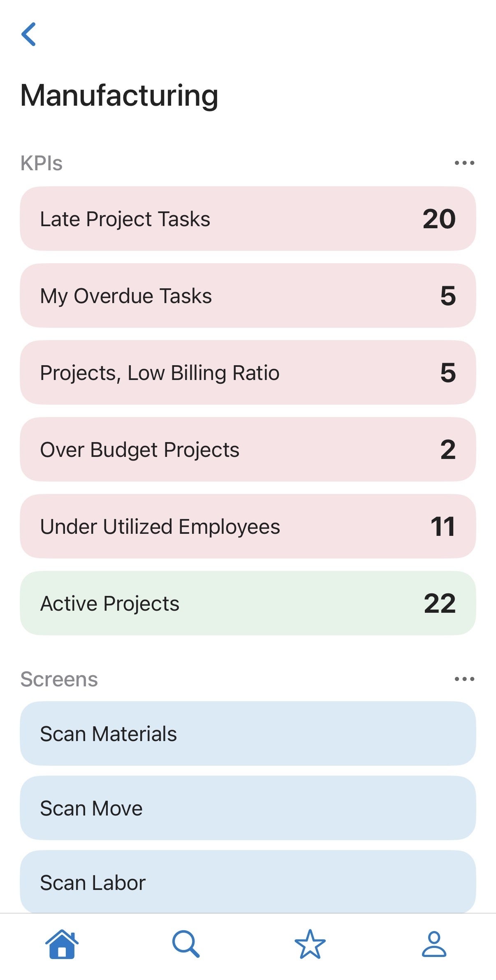Screen dimensions: 496x980
Task: Open the Home tab icon
Action: (62, 944)
